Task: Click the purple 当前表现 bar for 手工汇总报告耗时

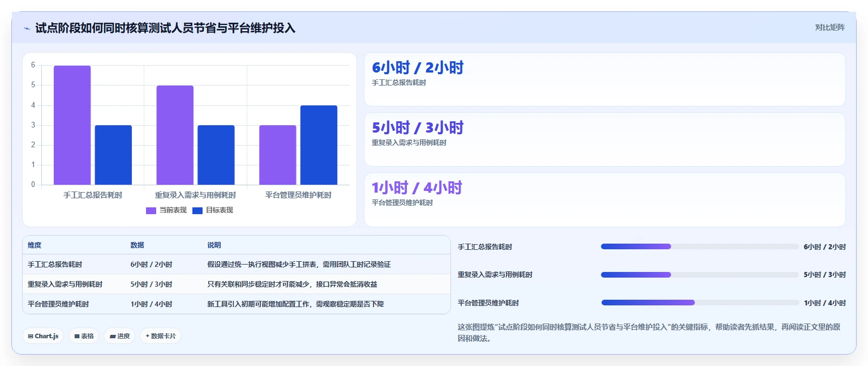Action: [72, 125]
